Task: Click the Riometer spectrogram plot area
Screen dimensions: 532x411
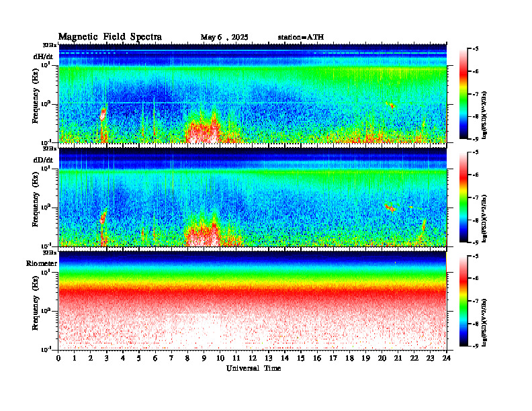Action: tap(253, 300)
